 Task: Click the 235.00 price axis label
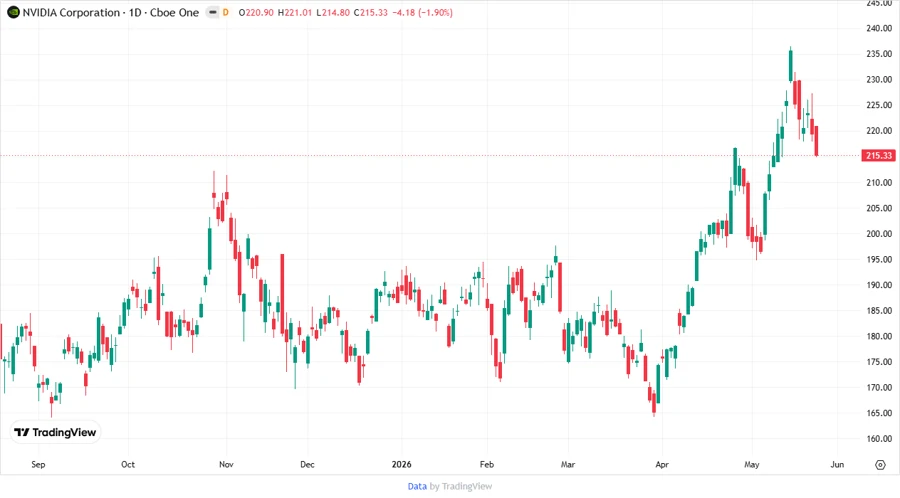879,54
